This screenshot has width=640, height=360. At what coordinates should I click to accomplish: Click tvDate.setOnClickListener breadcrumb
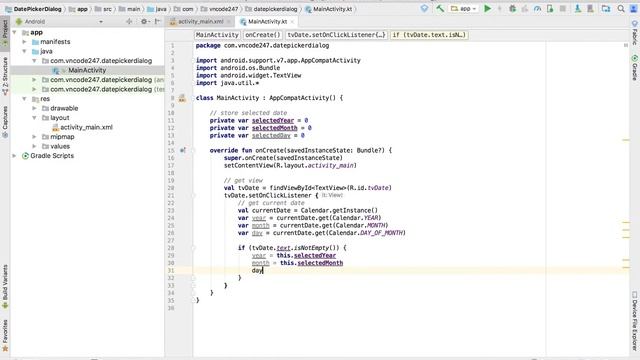(336, 35)
